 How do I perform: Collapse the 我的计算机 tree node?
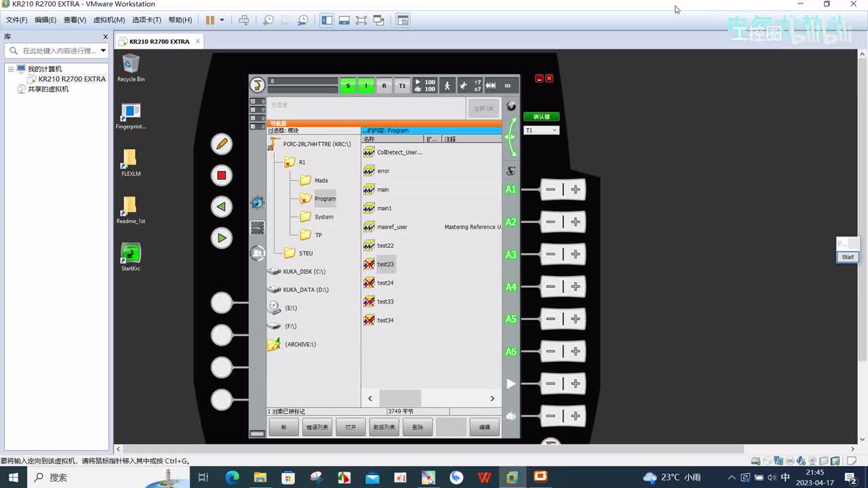pyautogui.click(x=11, y=69)
